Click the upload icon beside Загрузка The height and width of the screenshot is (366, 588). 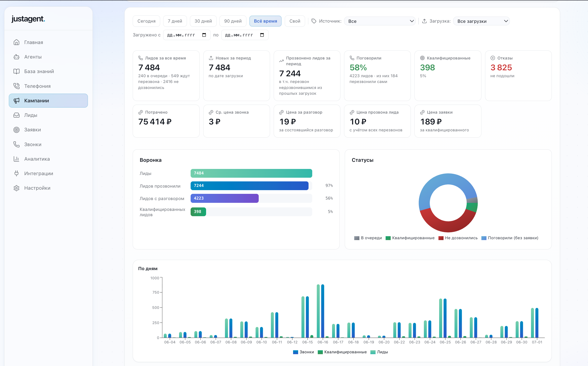(424, 21)
